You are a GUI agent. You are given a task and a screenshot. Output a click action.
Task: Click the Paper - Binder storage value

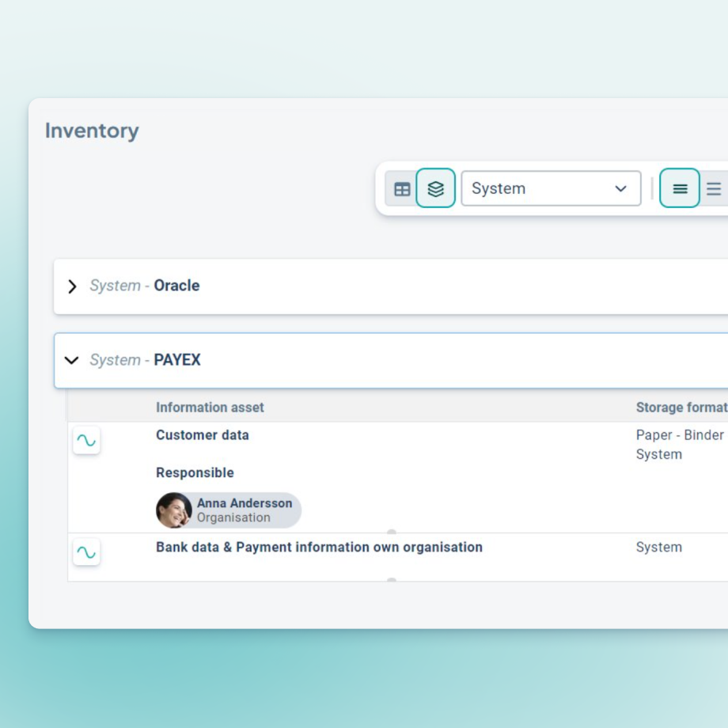pyautogui.click(x=679, y=435)
